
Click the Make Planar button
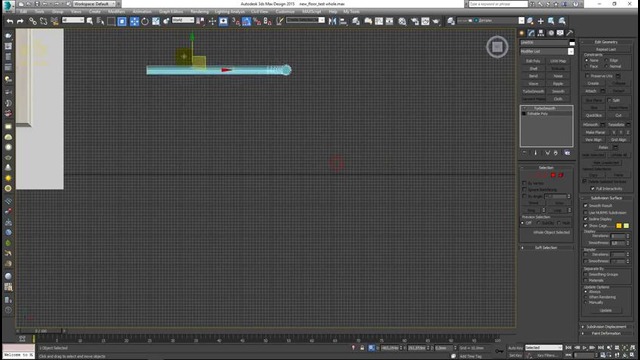(x=596, y=132)
